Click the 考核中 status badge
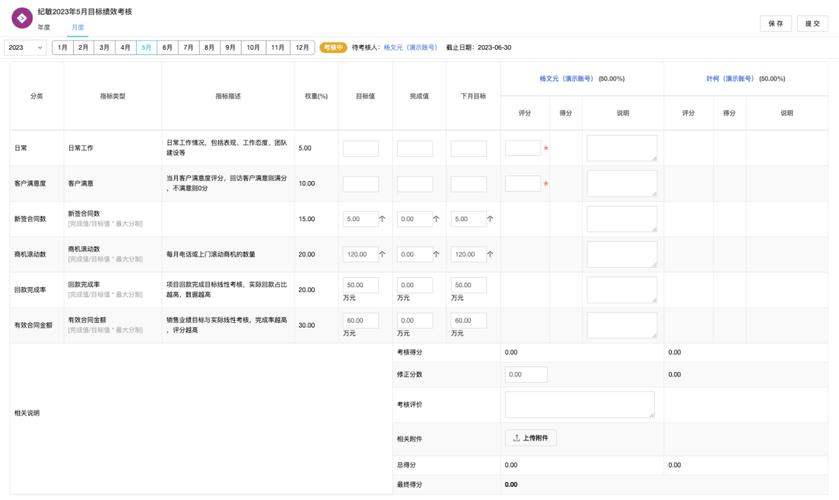The height and width of the screenshot is (500, 839). 333,48
